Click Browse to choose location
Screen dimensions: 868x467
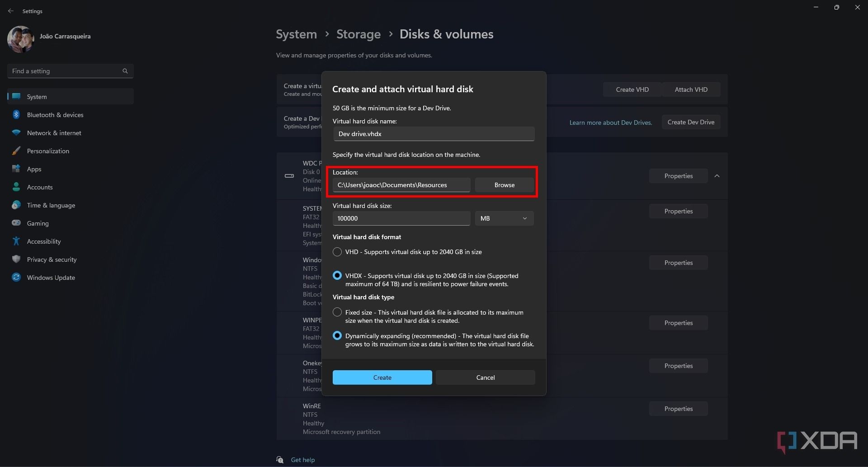click(x=504, y=185)
